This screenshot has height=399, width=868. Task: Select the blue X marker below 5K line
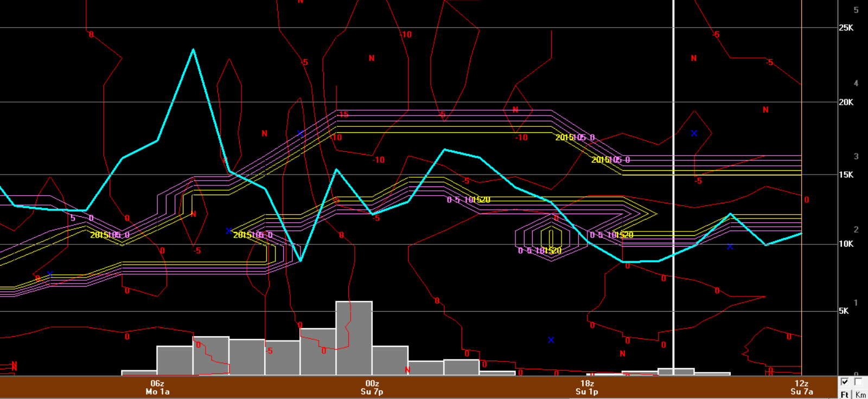[551, 340]
